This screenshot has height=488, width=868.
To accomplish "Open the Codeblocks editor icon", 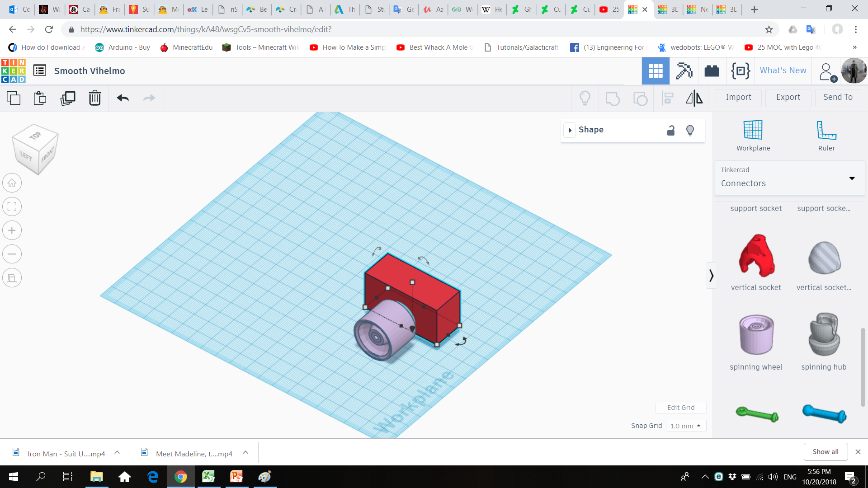I will click(740, 71).
